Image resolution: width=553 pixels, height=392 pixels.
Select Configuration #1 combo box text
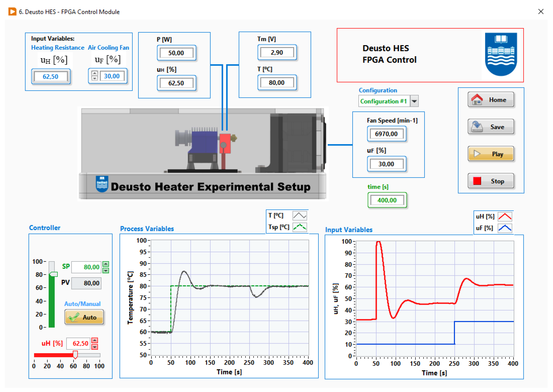pyautogui.click(x=384, y=101)
